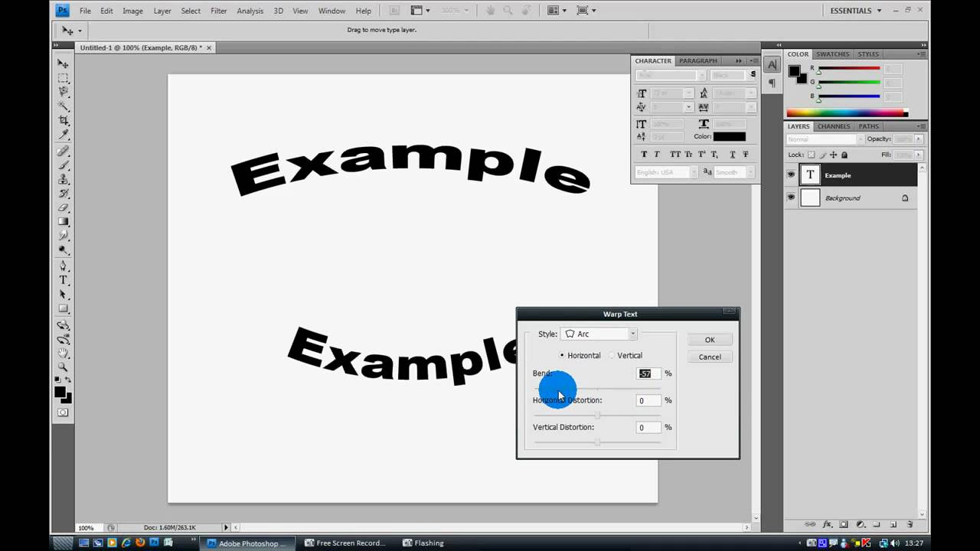Screen dimensions: 980x551
Task: Toggle All Caps in Character panel
Action: (675, 154)
